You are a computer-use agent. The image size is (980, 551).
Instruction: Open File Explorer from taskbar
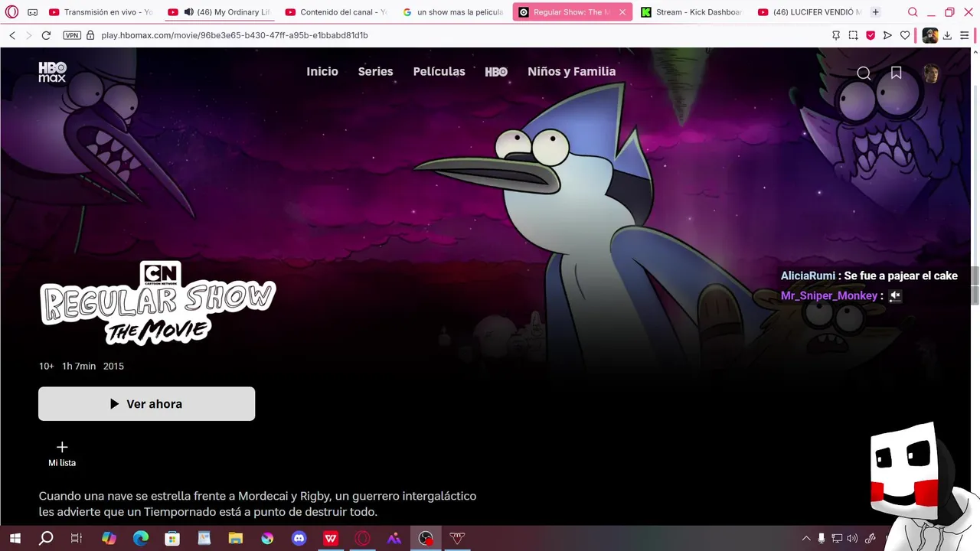(236, 539)
